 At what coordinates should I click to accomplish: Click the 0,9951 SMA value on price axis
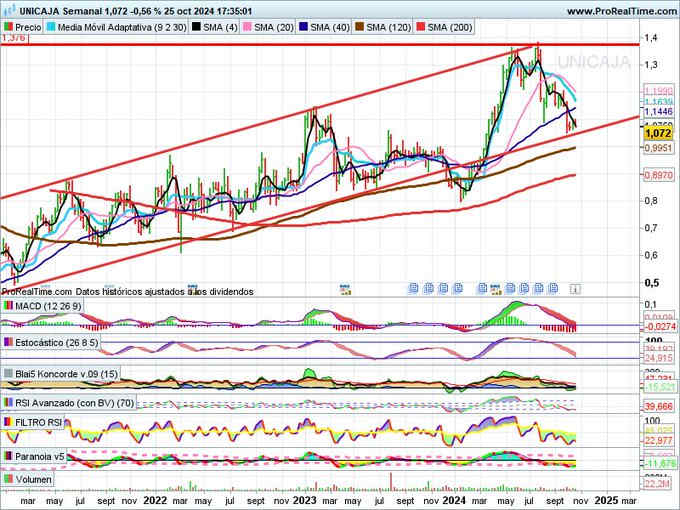tap(658, 148)
